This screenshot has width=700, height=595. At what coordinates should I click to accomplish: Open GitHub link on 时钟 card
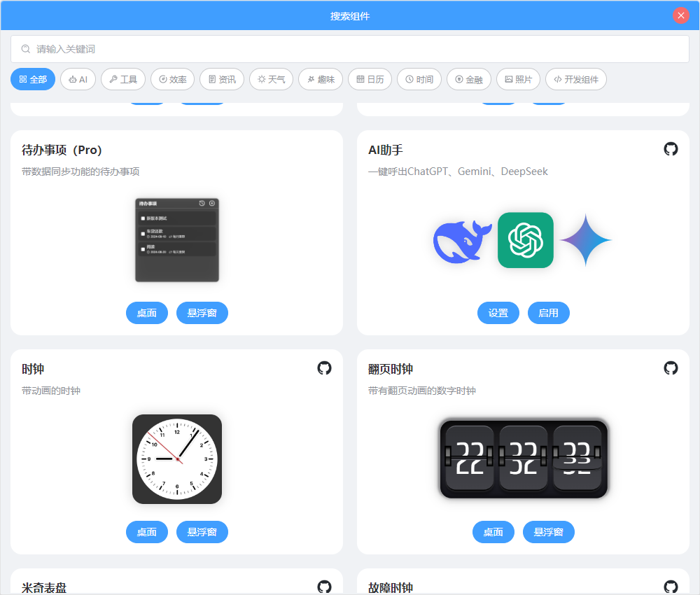point(324,368)
